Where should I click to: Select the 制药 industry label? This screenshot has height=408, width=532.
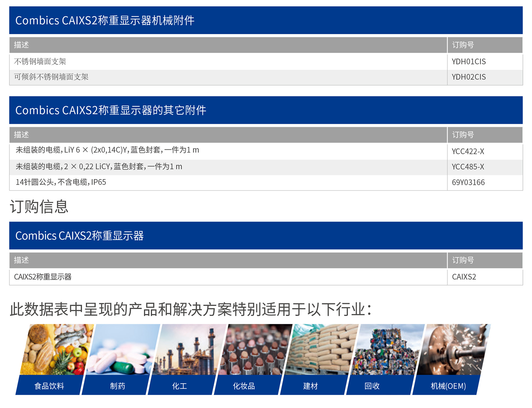(x=117, y=386)
